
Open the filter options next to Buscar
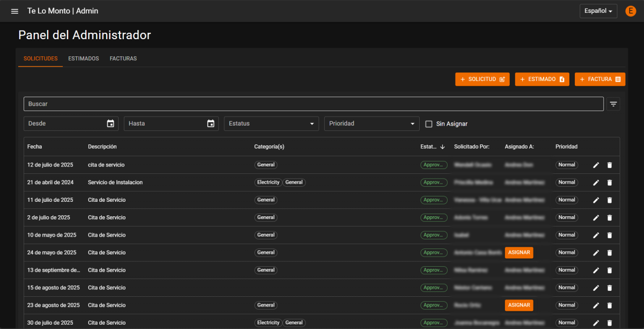(613, 104)
